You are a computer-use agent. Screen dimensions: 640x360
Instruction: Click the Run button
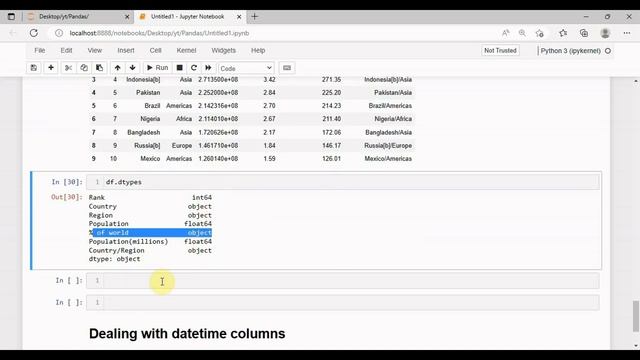tap(157, 68)
